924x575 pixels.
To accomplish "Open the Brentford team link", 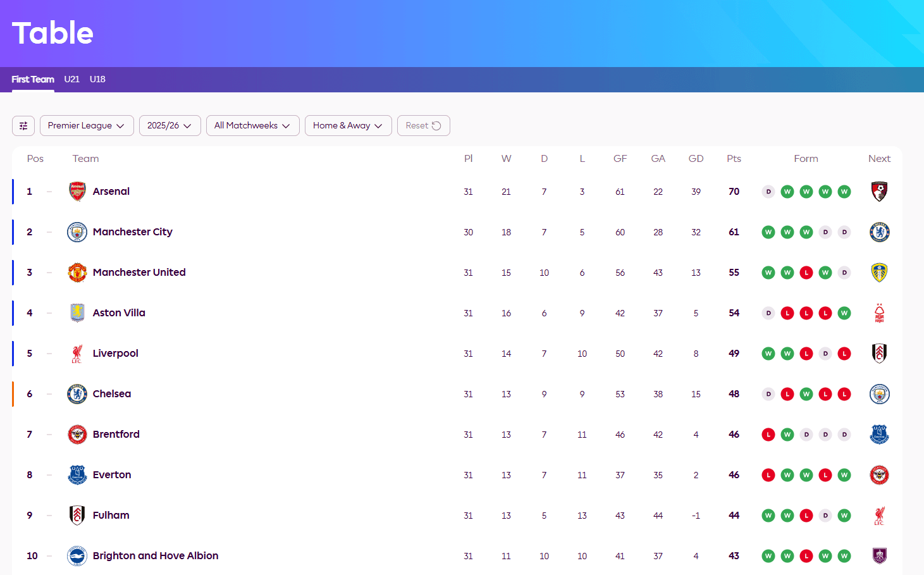I will 116,434.
